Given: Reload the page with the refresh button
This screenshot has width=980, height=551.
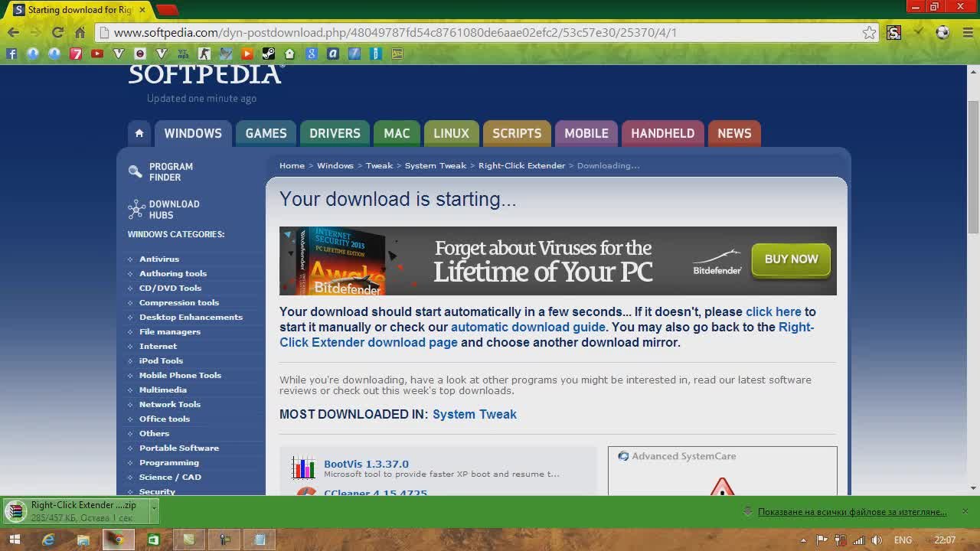Looking at the screenshot, I should 57,32.
